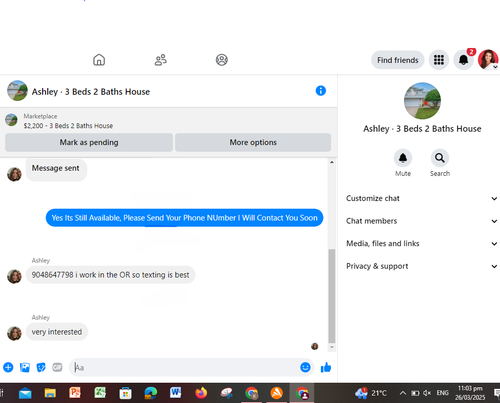This screenshot has height=403, width=500.
Task: Click the blue 'Yes Its Still Available' message
Action: 184,218
